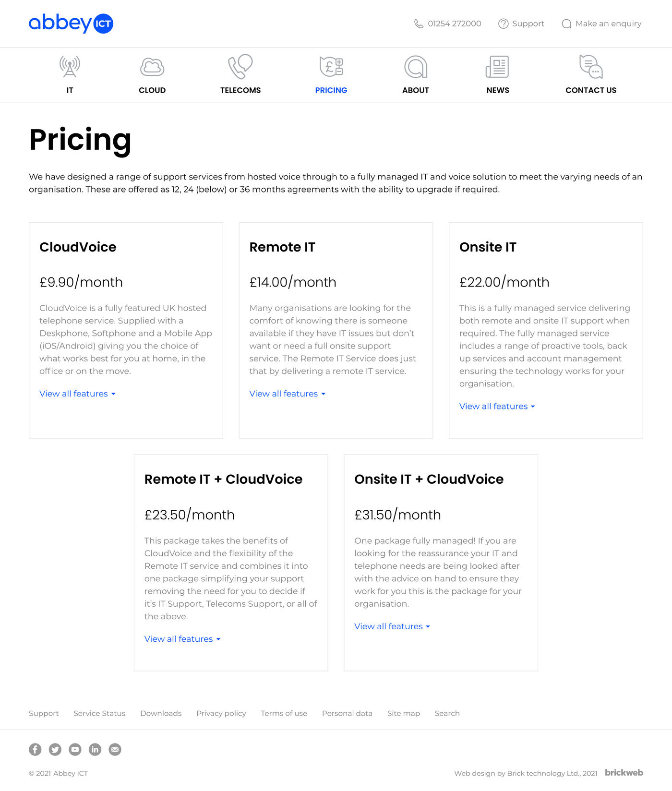This screenshot has height=791, width=672.
Task: Open the Service Status footer link
Action: click(99, 713)
